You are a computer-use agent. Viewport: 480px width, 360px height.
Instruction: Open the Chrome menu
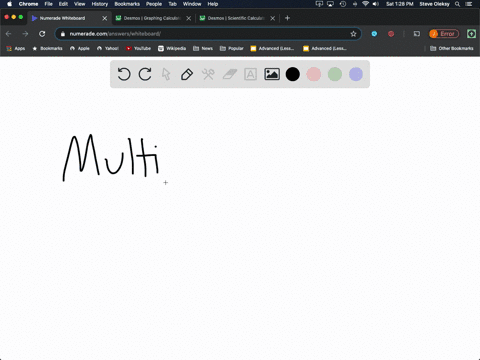pyautogui.click(x=28, y=4)
